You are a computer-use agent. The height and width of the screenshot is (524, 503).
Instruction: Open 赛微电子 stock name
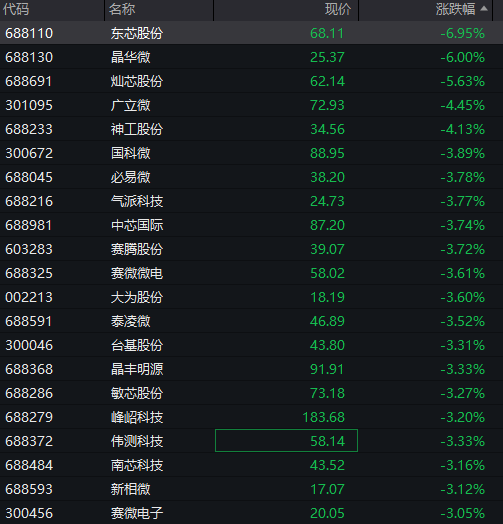137,513
